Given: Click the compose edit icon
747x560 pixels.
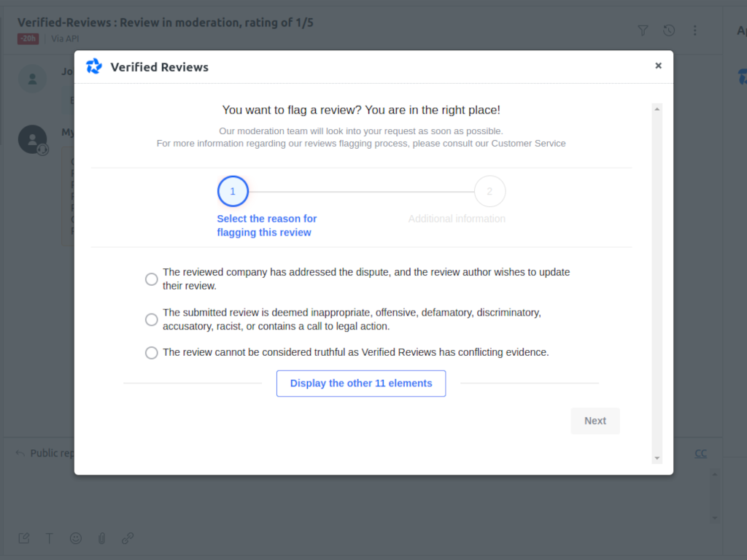Looking at the screenshot, I should tap(24, 538).
